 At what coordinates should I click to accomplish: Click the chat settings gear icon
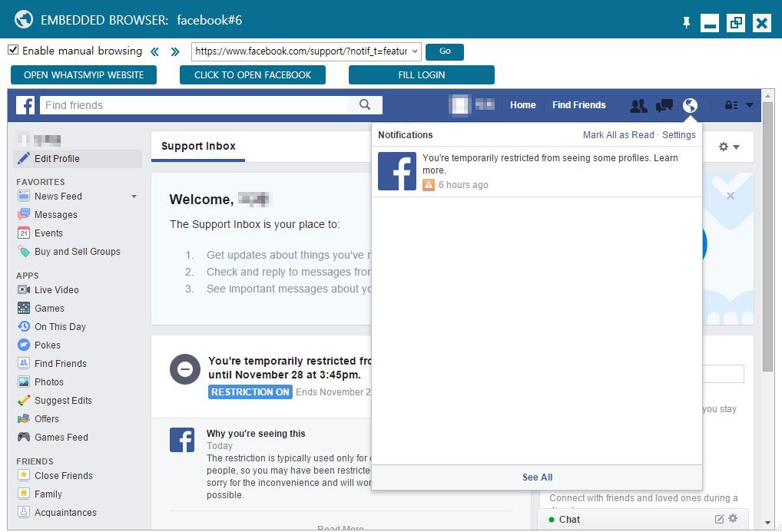[x=733, y=518]
